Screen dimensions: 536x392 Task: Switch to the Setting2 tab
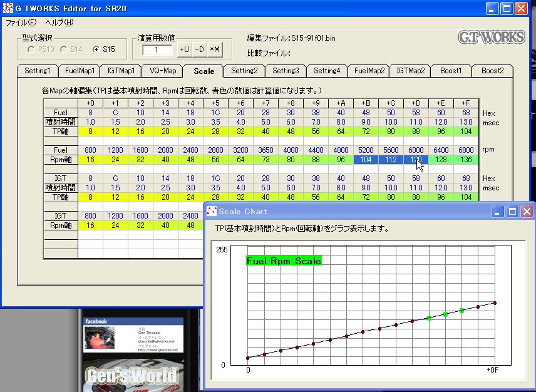244,71
